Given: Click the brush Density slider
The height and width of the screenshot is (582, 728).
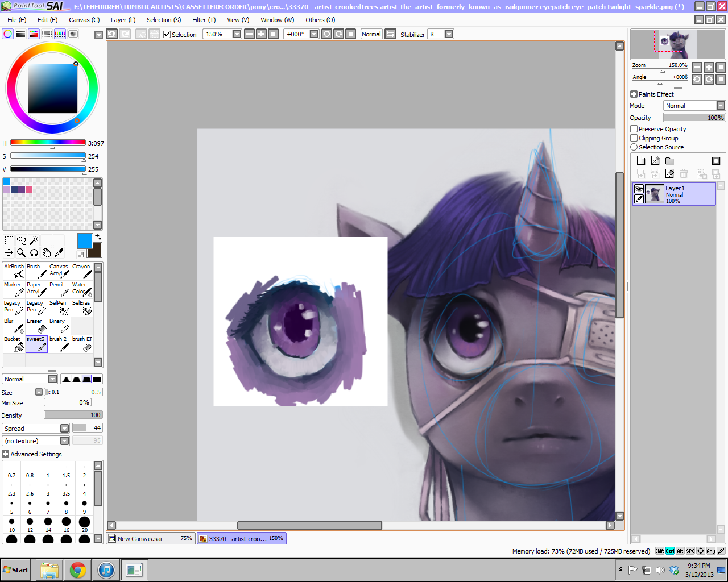Looking at the screenshot, I should click(x=73, y=415).
